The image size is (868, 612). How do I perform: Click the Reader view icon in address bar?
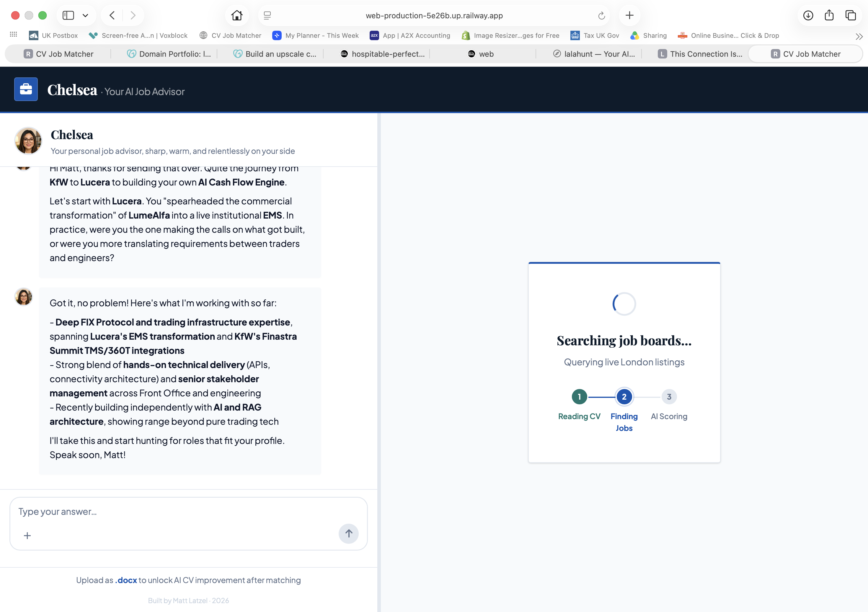pyautogui.click(x=267, y=16)
